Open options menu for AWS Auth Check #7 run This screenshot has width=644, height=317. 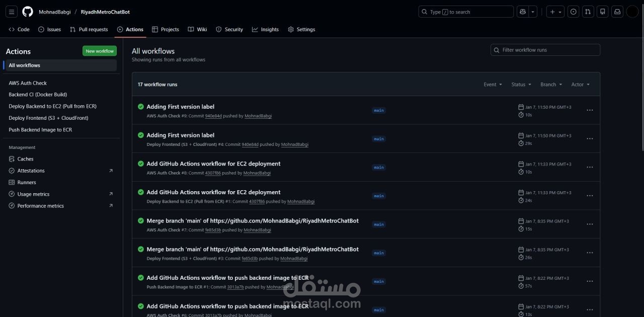click(x=590, y=224)
